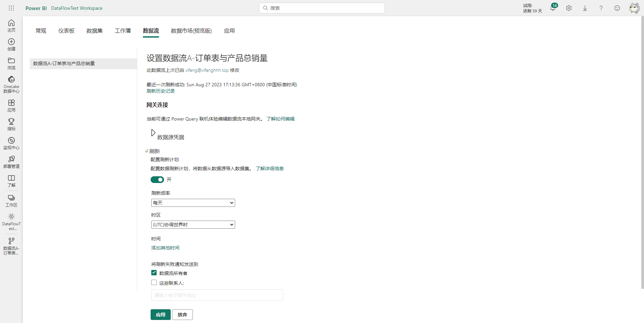Image resolution: width=644 pixels, height=323 pixels.
Task: Expand the data source credentials (数据源凭据) section
Action: pos(153,133)
